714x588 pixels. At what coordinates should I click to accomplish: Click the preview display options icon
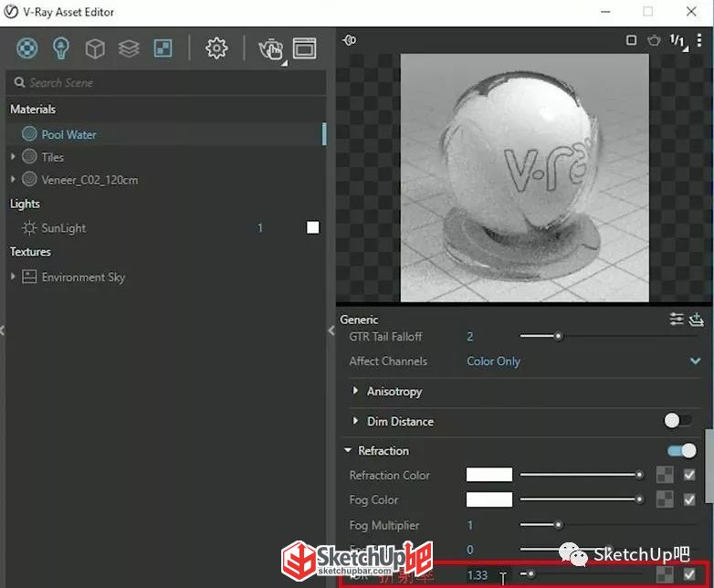[x=350, y=40]
